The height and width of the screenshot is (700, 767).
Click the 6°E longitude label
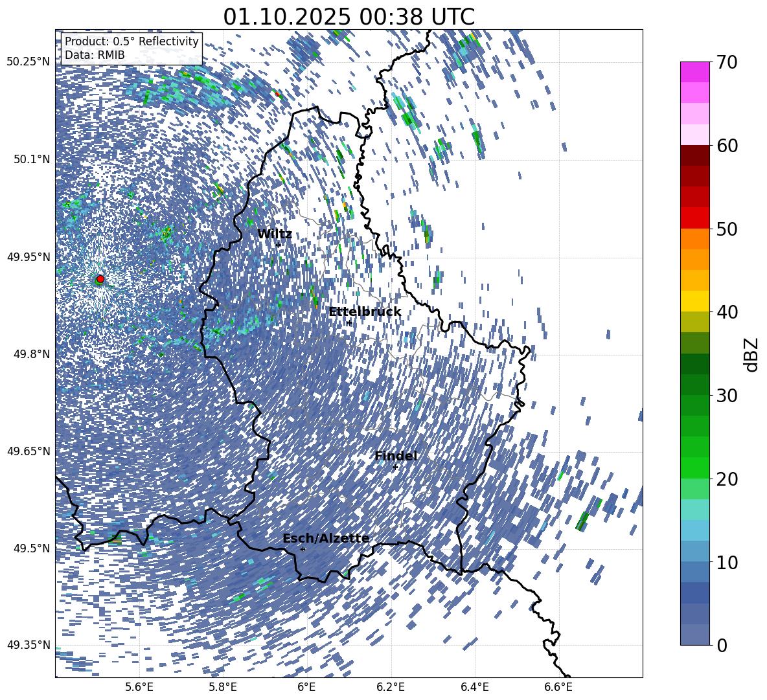pos(306,687)
